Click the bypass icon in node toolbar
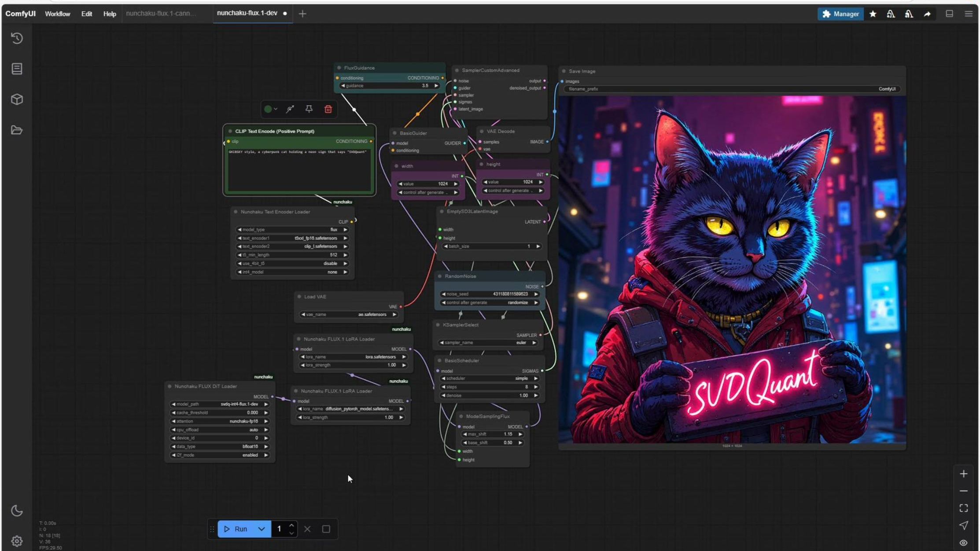This screenshot has width=980, height=551. [290, 109]
